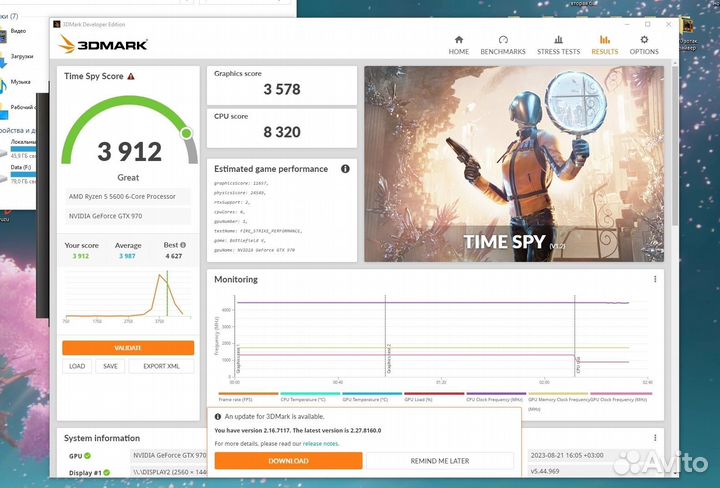
Task: Toggle GPU Memory Clock Frequency legend series
Action: click(558, 399)
